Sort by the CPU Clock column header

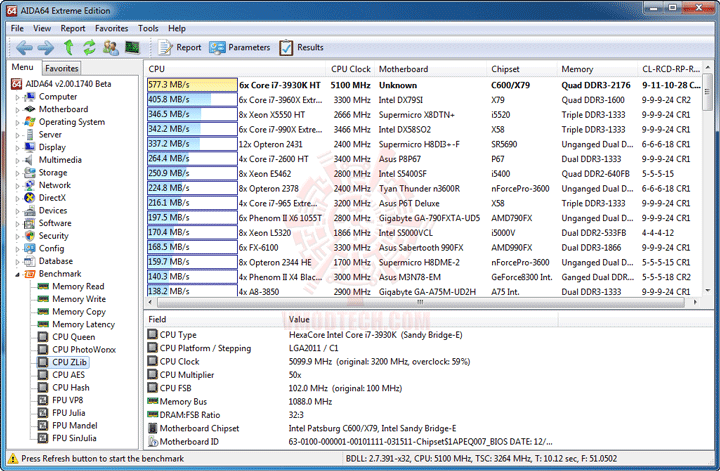coord(350,69)
